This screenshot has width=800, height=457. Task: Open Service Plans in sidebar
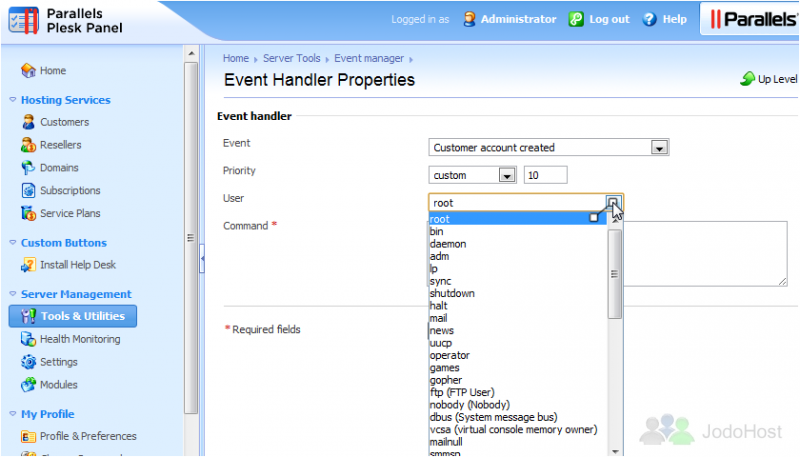(x=70, y=213)
